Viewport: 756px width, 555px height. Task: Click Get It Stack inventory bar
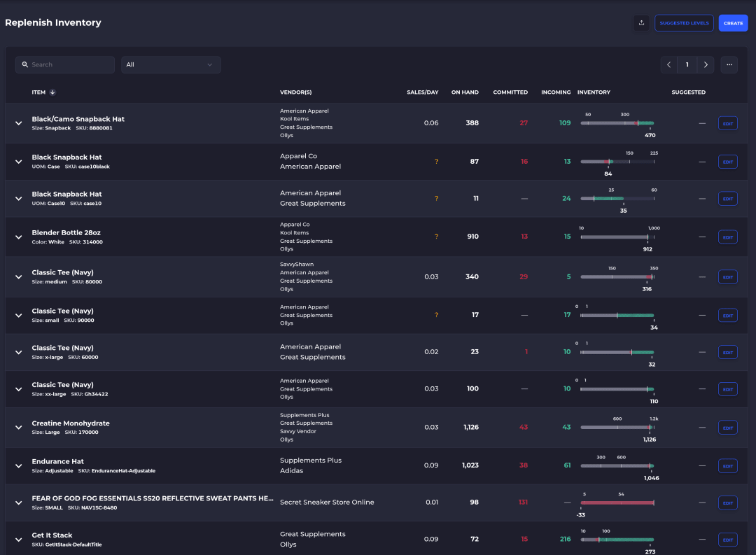coord(617,540)
